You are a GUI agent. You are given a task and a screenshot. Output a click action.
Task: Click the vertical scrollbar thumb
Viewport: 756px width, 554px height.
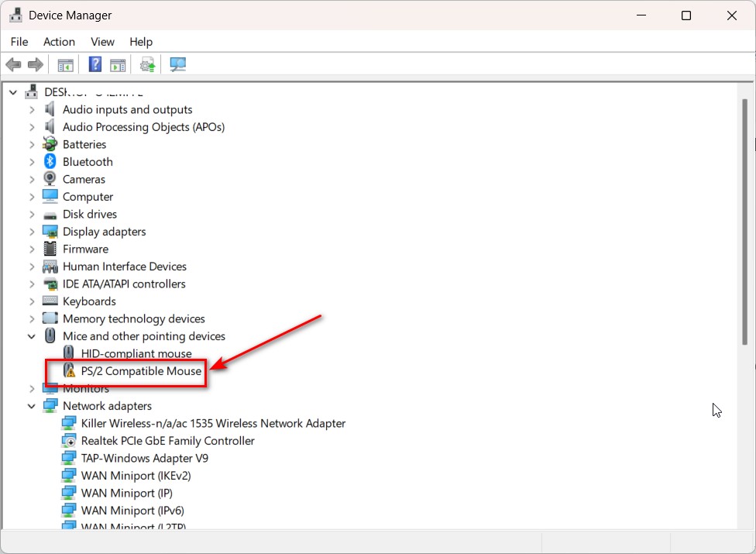(745, 222)
